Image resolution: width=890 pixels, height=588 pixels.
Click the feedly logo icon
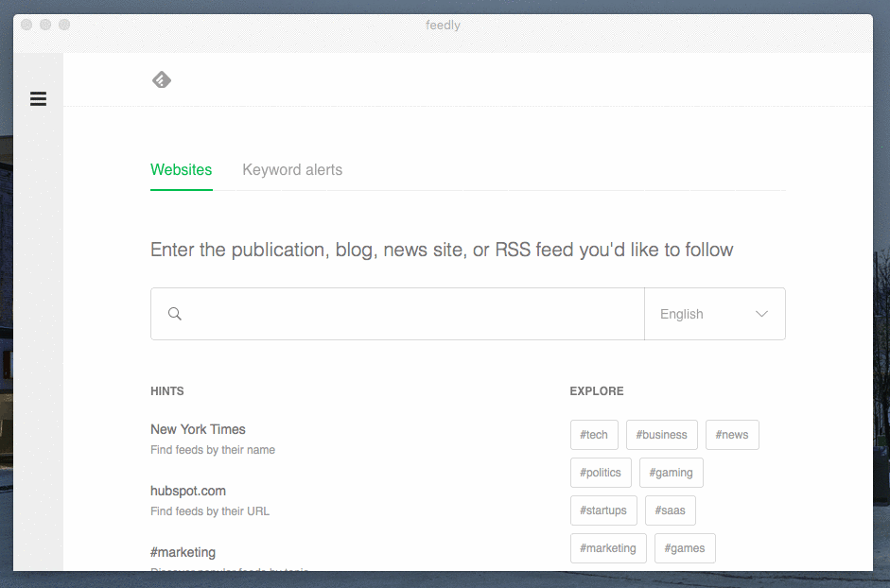coord(162,80)
